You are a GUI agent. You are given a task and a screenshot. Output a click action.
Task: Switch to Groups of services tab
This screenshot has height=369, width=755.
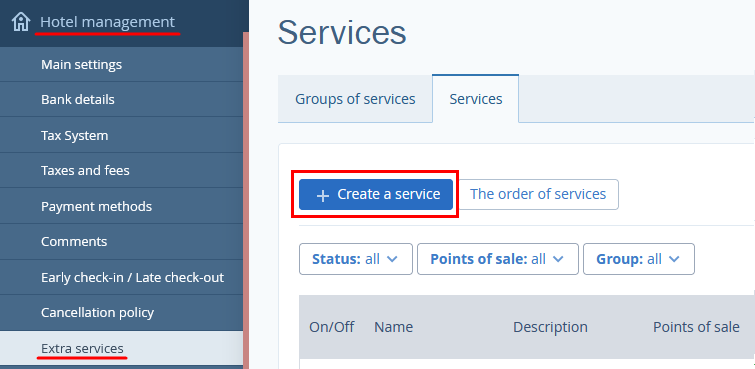pyautogui.click(x=355, y=99)
